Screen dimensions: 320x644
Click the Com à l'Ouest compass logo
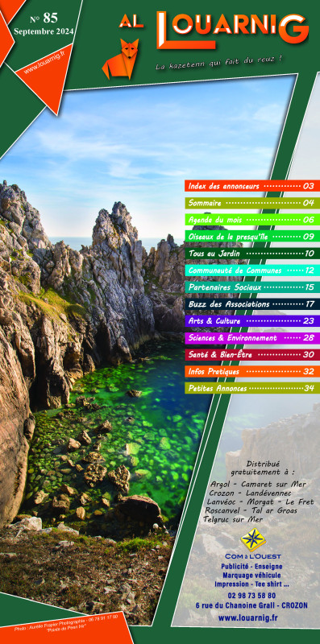[x=252, y=539]
